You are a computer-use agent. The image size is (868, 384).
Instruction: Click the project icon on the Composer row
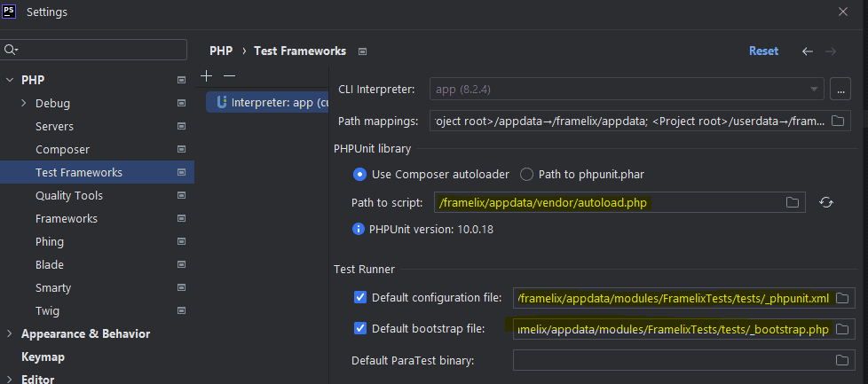[181, 149]
